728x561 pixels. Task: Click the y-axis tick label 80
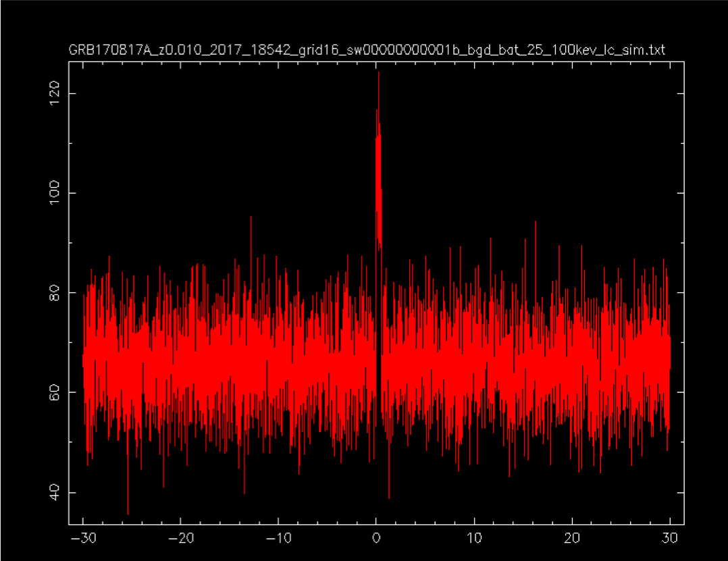pos(54,293)
